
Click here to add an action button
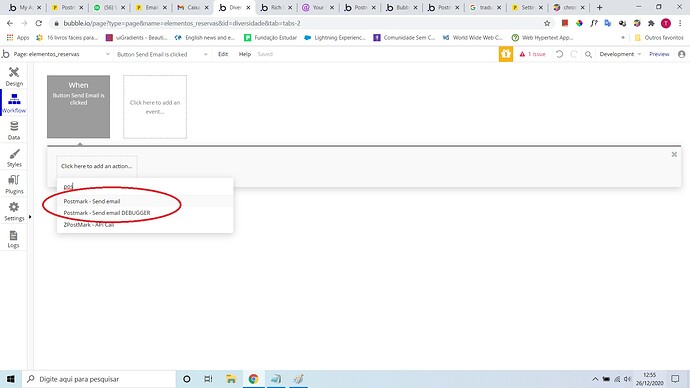[96, 166]
